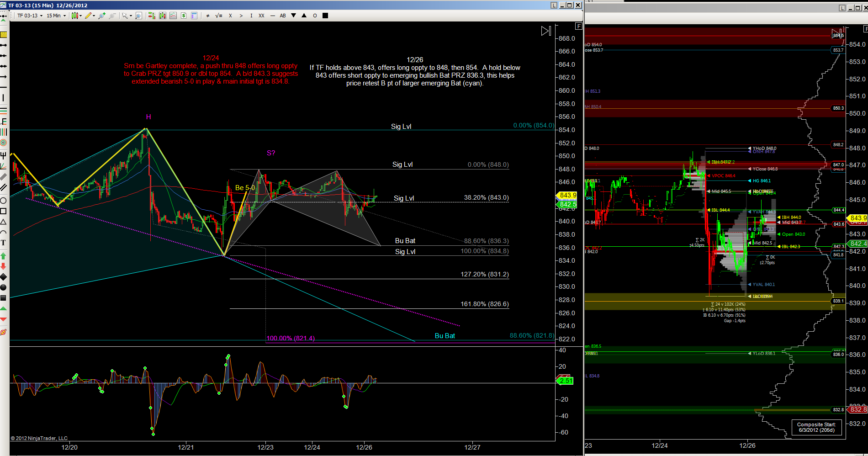This screenshot has height=456, width=868.
Task: Open the candlestick chart style dropdown
Action: click(76, 16)
